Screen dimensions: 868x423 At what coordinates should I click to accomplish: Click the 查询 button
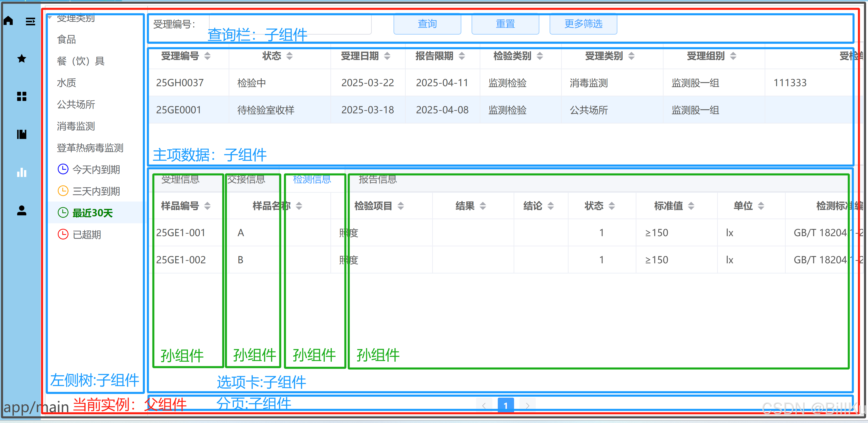(427, 24)
